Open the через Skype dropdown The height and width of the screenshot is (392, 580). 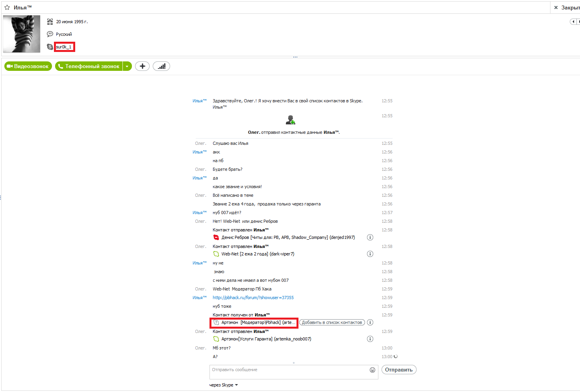pos(224,385)
